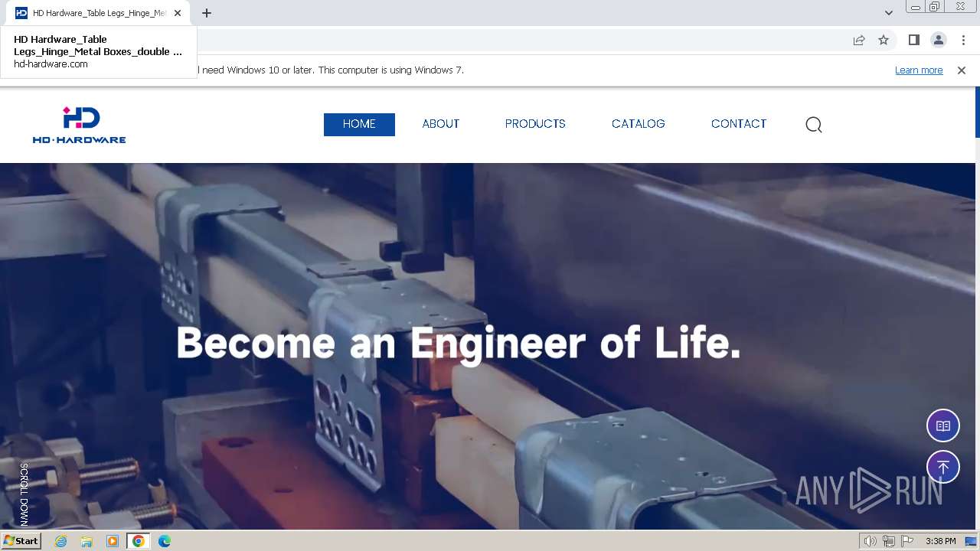Go to the ABOUT page

point(441,124)
